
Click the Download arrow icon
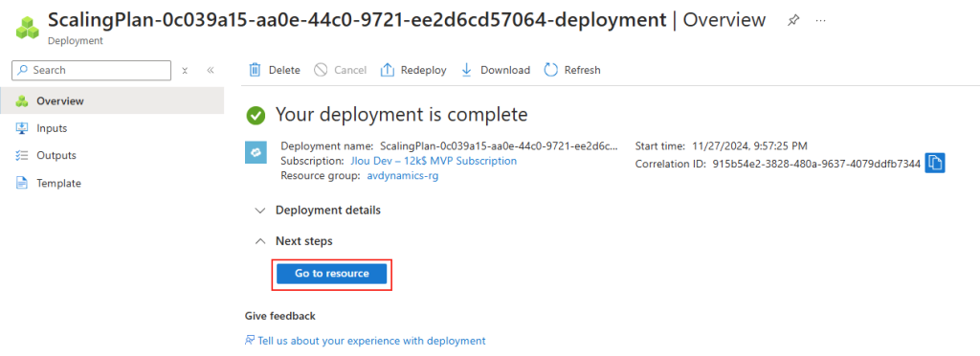click(466, 70)
